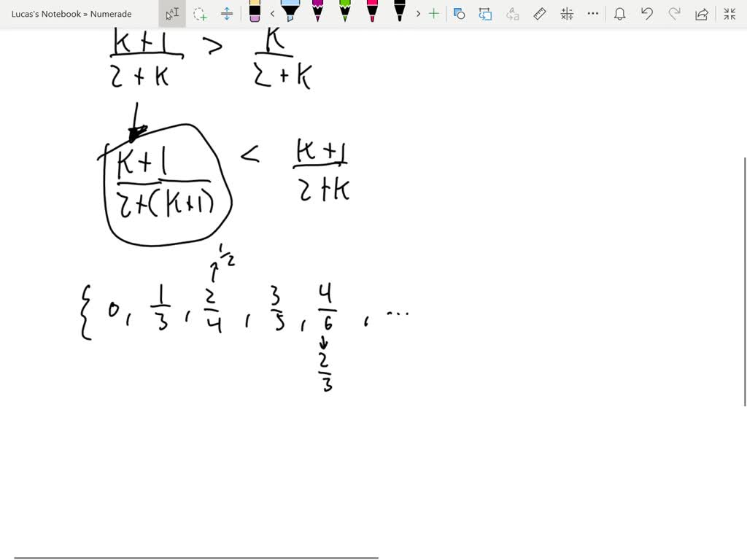This screenshot has width=747, height=560.
Task: Select the eraser tool
Action: point(254,13)
